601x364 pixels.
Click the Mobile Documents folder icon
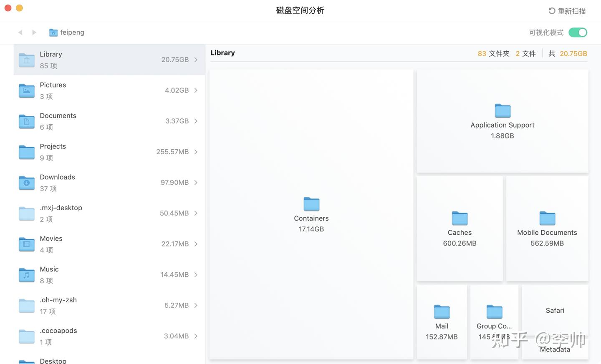[547, 218]
